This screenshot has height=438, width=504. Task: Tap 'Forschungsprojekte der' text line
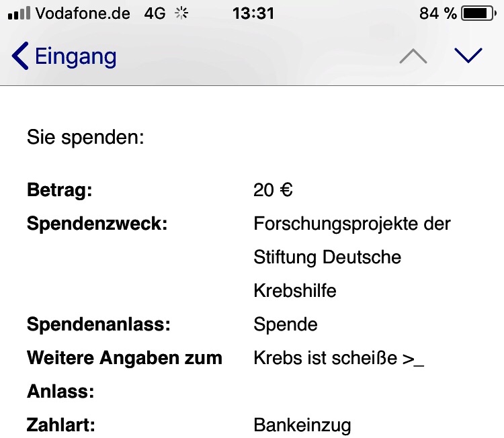point(352,224)
